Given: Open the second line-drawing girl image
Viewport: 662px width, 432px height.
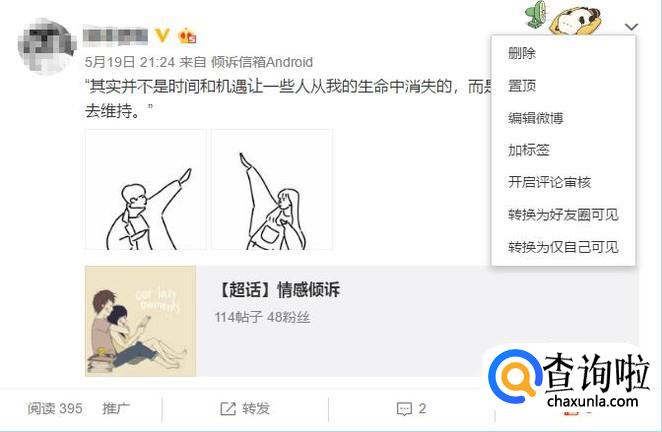Looking at the screenshot, I should click(x=272, y=190).
